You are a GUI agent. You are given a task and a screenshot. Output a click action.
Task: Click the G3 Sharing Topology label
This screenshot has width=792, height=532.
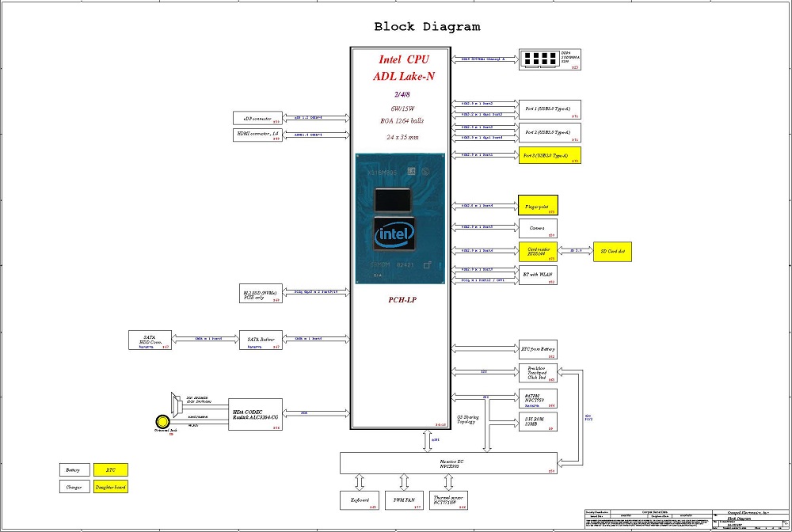467,420
